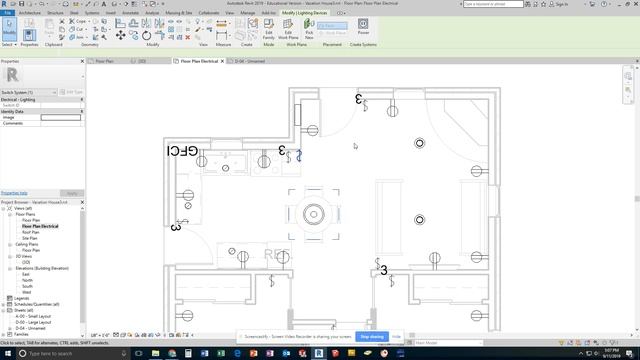Open the Windows Start menu
This screenshot has height=360, width=640.
[x=7, y=353]
